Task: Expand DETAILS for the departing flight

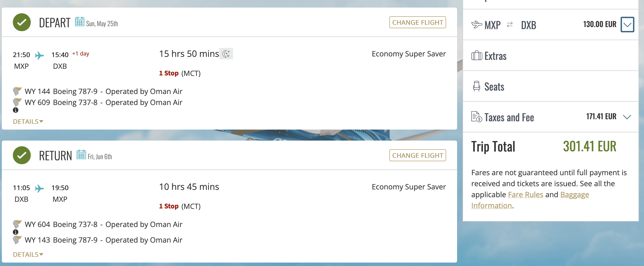Action: 28,122
